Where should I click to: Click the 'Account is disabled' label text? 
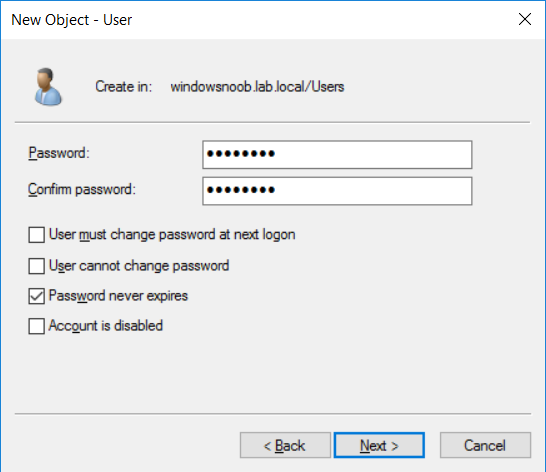coord(106,326)
